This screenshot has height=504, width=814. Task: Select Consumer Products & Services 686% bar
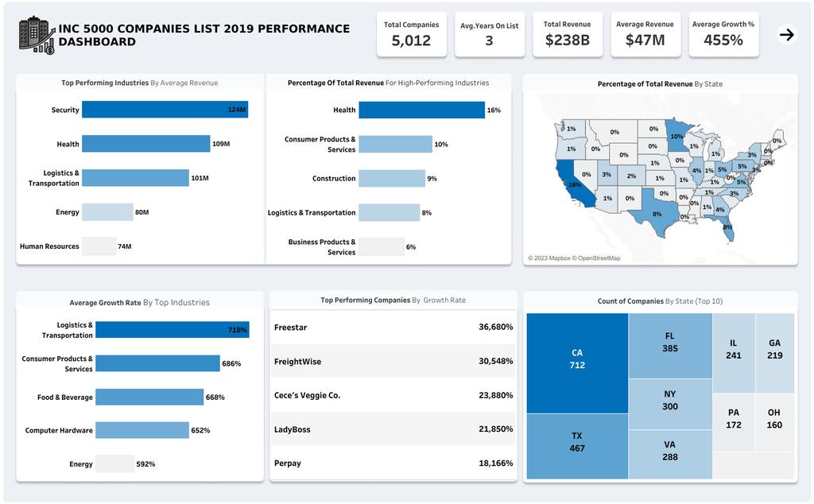pyautogui.click(x=157, y=363)
